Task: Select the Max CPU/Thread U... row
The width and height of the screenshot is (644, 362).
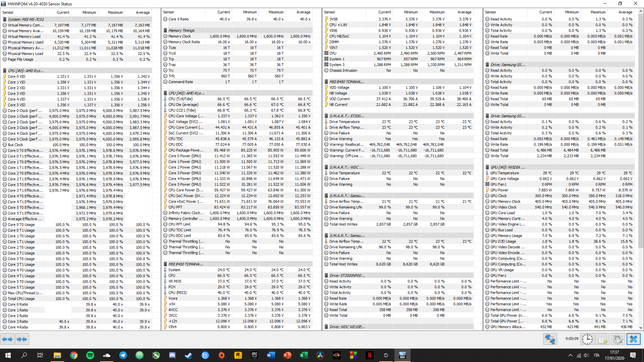Action: [x=77, y=293]
